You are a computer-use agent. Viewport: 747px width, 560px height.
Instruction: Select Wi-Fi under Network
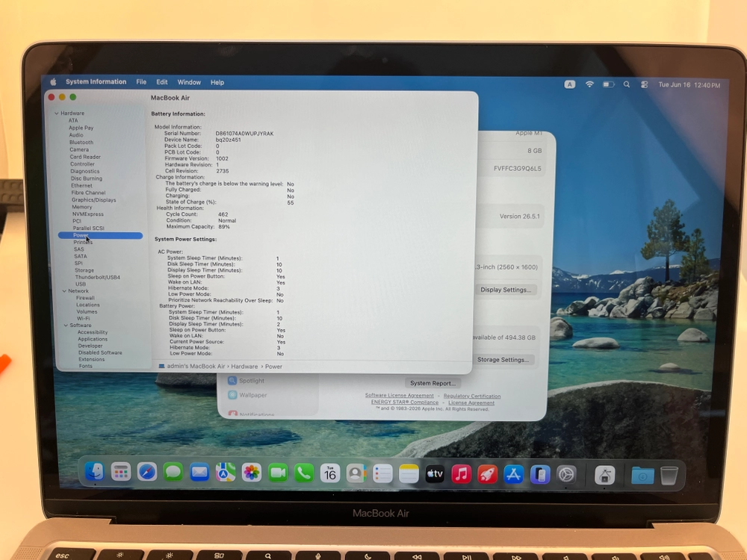point(84,319)
